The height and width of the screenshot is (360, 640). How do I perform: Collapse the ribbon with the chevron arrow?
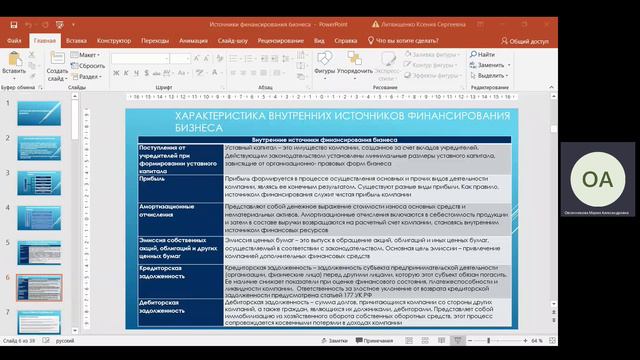tap(551, 87)
